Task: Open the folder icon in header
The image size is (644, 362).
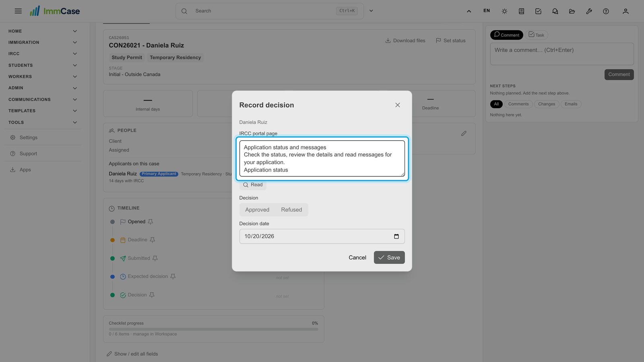Action: (572, 11)
